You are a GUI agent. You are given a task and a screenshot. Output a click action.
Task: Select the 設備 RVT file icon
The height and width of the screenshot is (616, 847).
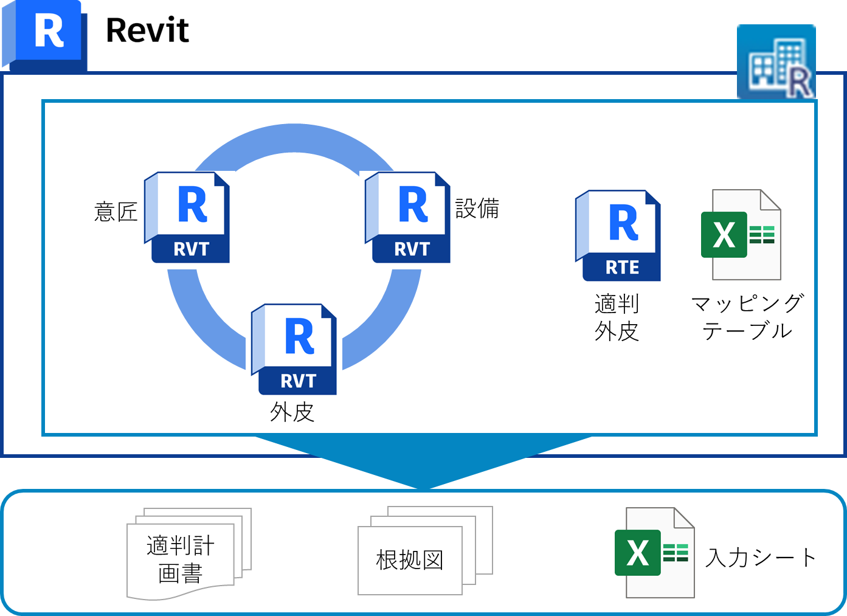point(407,217)
